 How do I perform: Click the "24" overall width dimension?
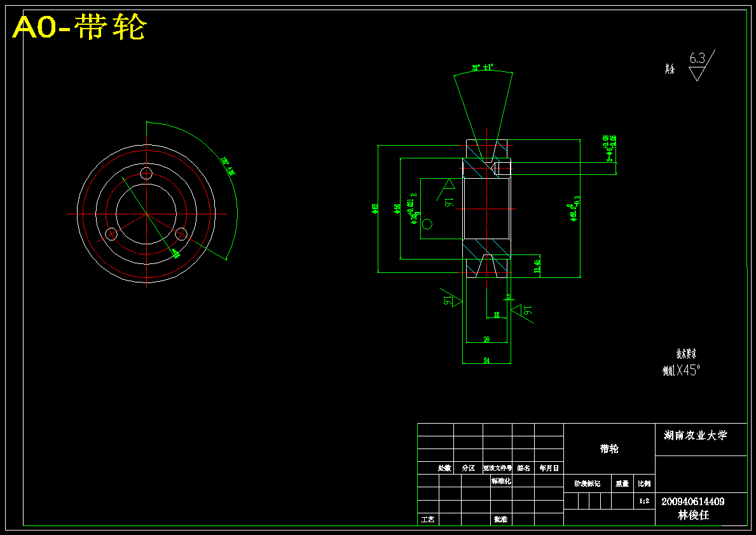tap(486, 360)
